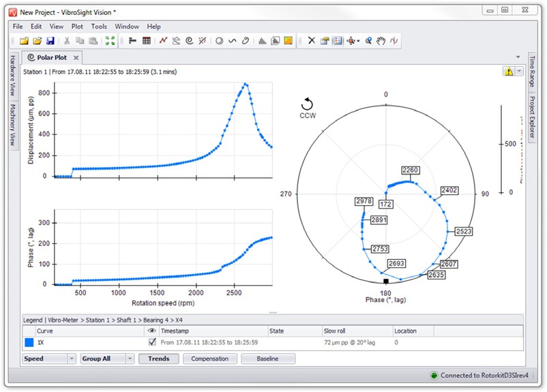Click the Cut scissors icon

coord(67,41)
